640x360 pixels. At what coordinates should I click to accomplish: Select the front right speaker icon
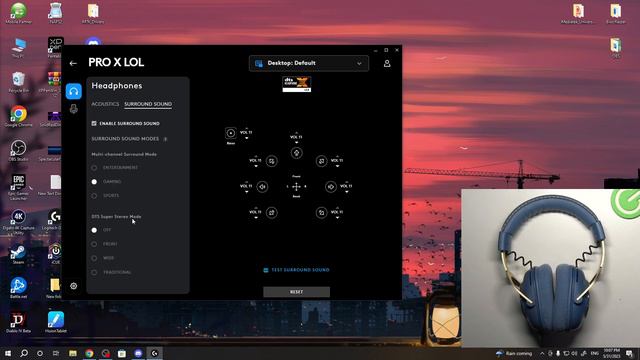[322, 161]
